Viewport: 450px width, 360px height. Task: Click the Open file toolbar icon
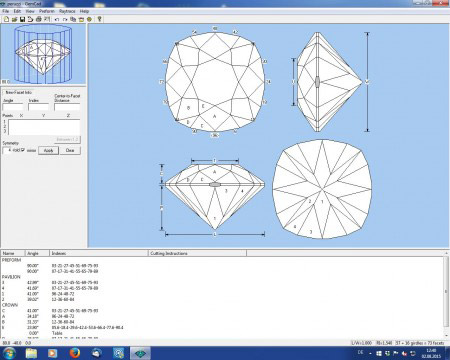point(14,19)
